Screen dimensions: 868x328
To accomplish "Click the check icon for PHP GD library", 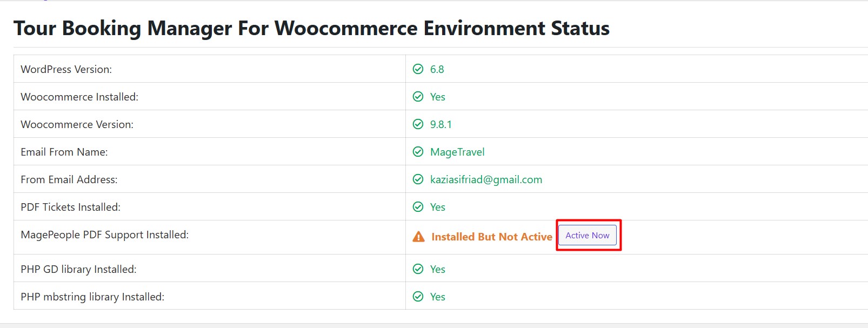I will pyautogui.click(x=418, y=269).
